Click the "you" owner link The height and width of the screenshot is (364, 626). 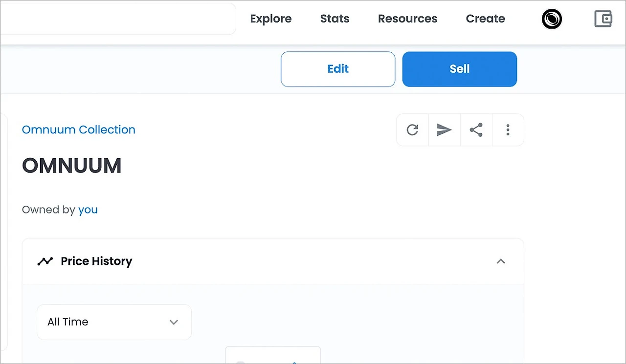[88, 210]
